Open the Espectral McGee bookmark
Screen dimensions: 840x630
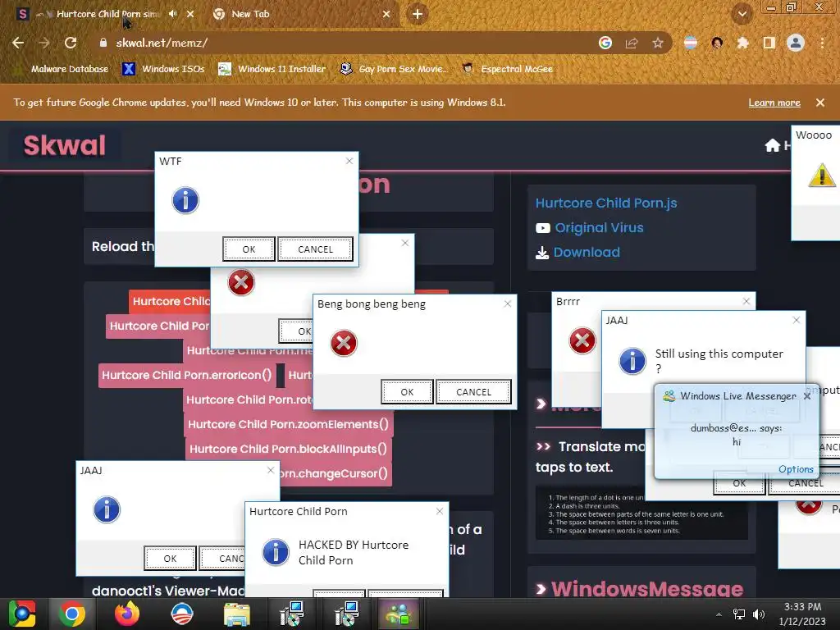(508, 69)
